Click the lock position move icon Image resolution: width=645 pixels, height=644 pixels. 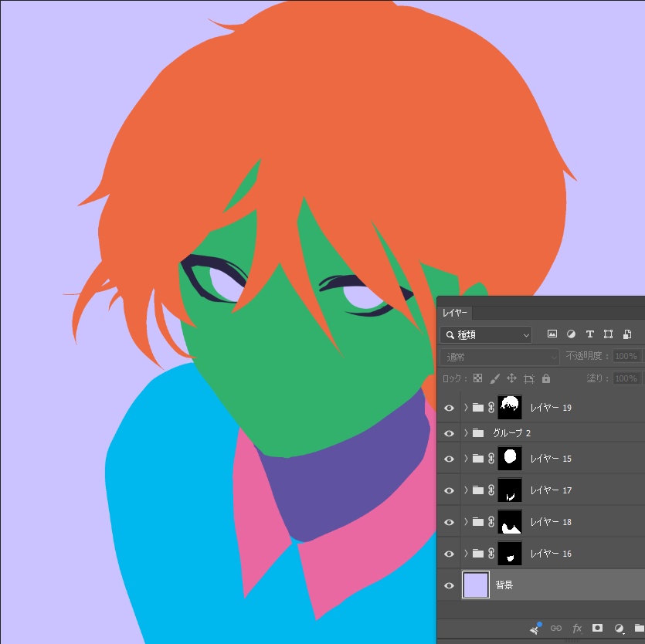(x=511, y=378)
